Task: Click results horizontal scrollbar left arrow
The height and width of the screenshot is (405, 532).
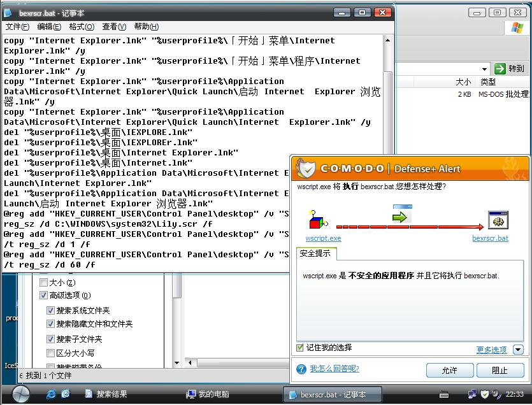Action: point(190,362)
